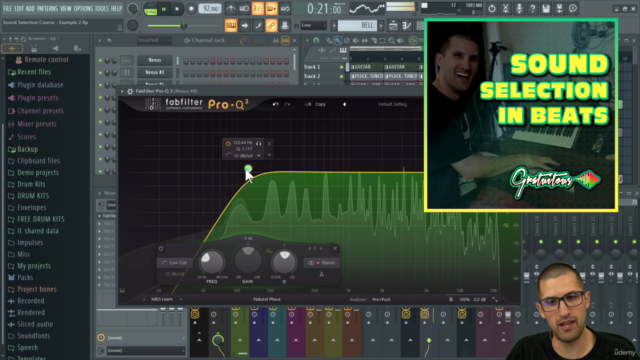Open the EDIT menu
The image size is (640, 360).
[19, 9]
